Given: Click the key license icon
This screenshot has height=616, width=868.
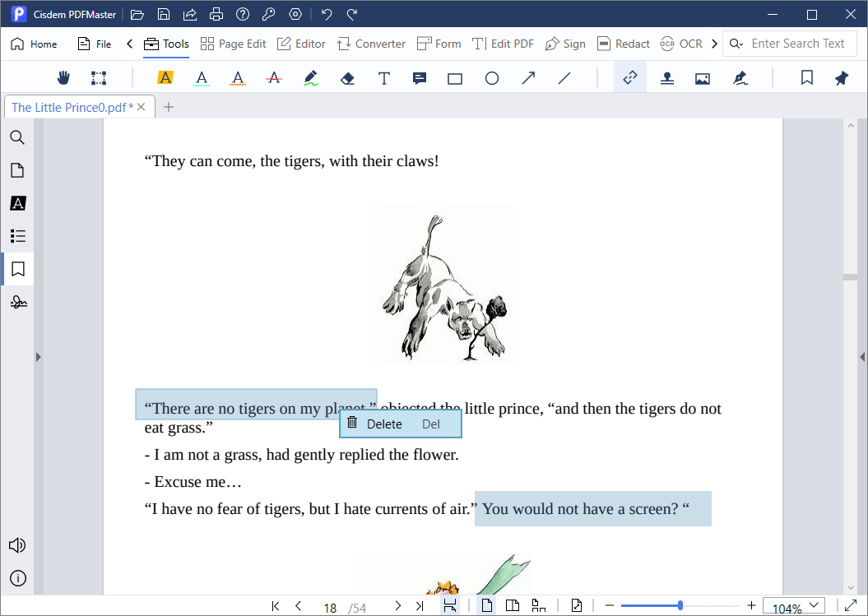Looking at the screenshot, I should click(269, 14).
